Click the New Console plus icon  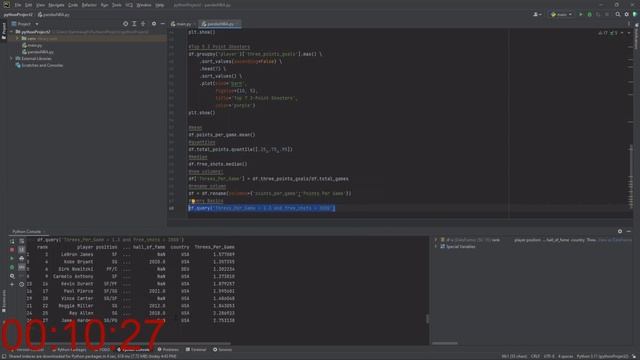(12, 284)
